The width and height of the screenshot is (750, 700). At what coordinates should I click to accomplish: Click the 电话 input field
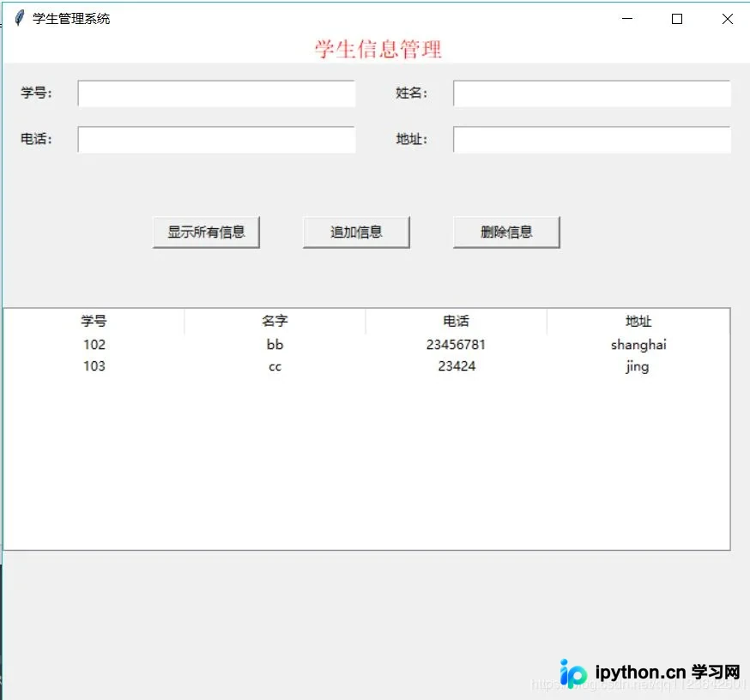click(x=216, y=139)
